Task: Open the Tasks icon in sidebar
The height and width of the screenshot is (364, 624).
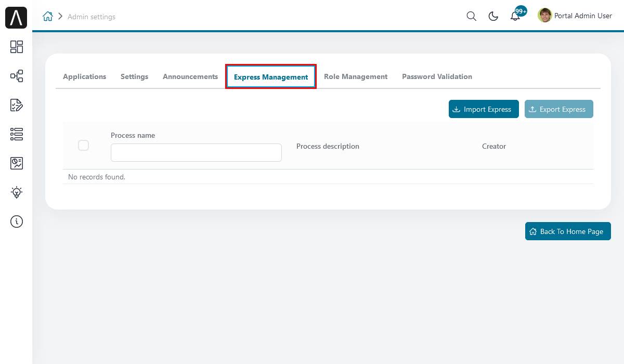Action: (x=17, y=105)
